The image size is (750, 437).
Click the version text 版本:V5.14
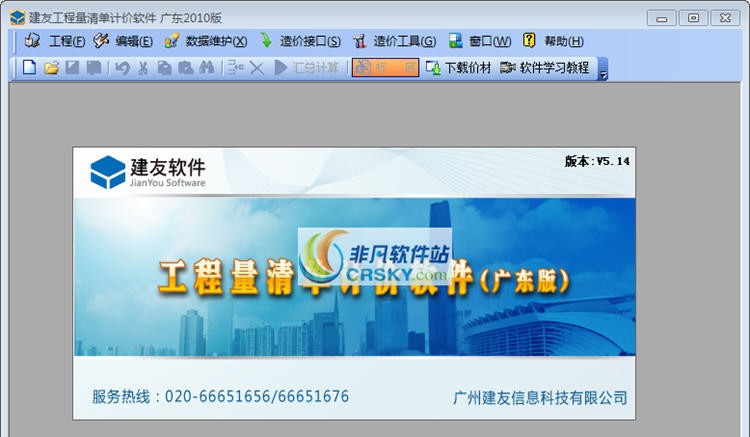(x=597, y=161)
